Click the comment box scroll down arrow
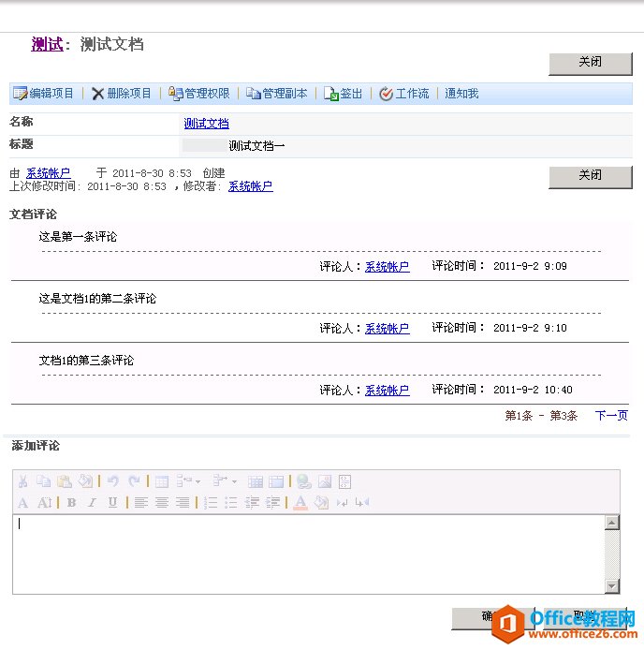Viewport: 644px width, 650px height. pyautogui.click(x=612, y=586)
